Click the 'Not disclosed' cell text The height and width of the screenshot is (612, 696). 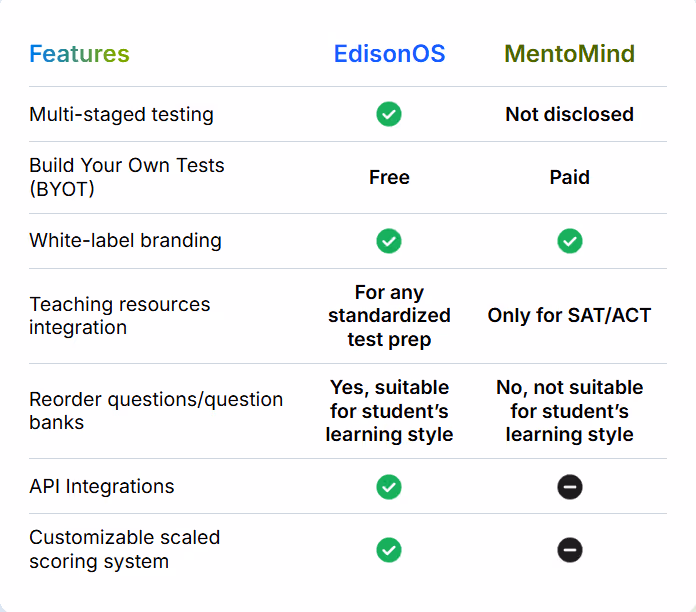tap(569, 115)
